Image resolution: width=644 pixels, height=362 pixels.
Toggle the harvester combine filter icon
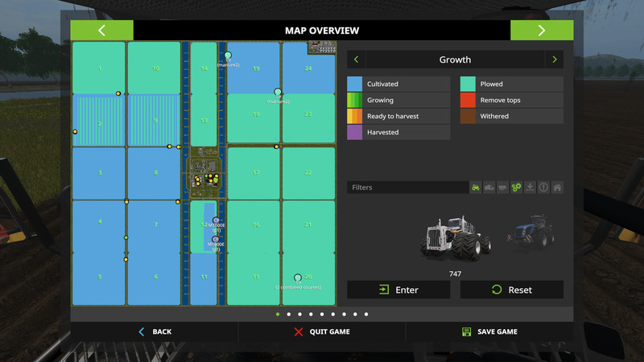(x=489, y=187)
